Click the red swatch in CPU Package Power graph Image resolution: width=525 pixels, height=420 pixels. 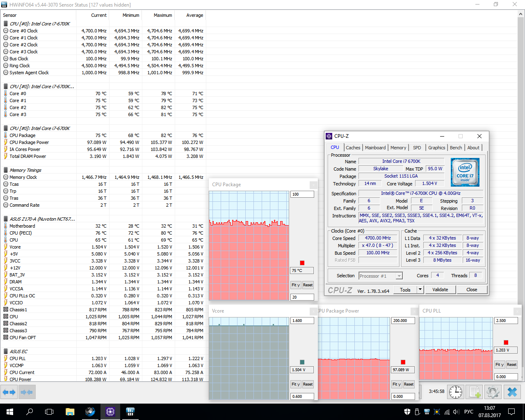(x=403, y=362)
